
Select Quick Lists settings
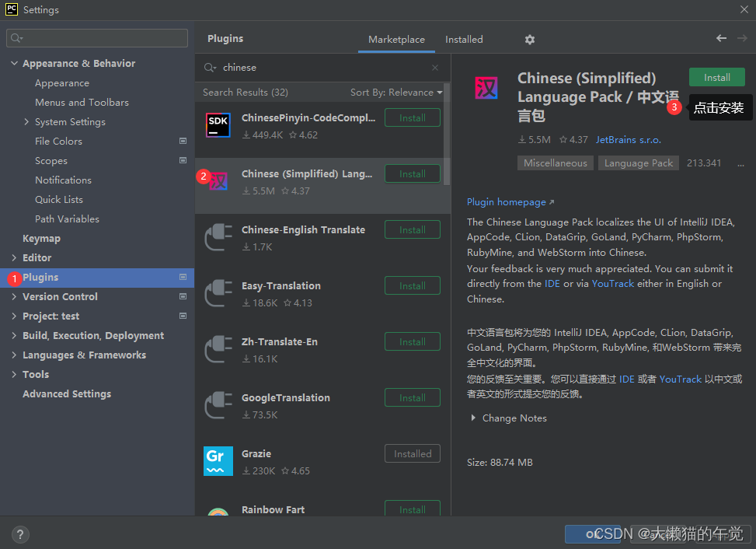pyautogui.click(x=59, y=199)
